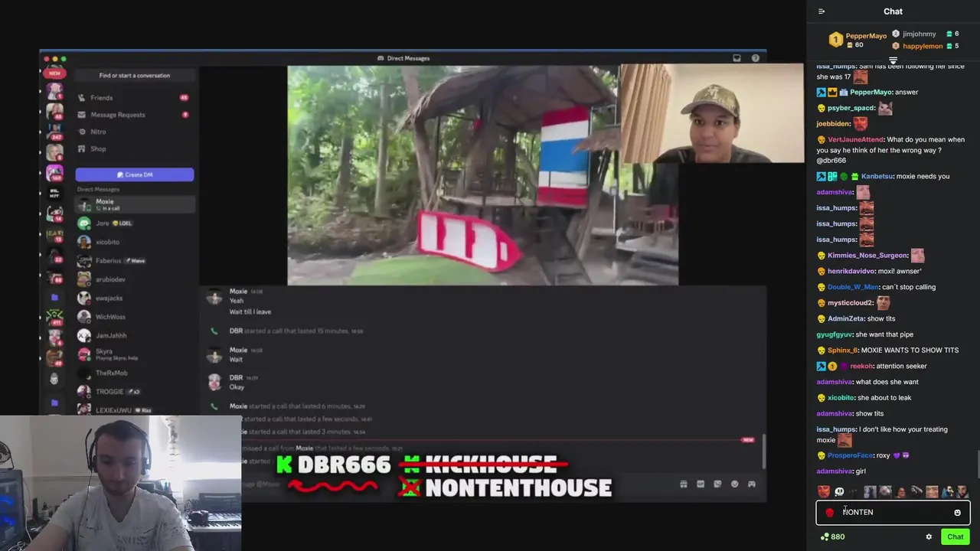Open Friends in Discord sidebar
This screenshot has height=551, width=980.
[x=135, y=98]
